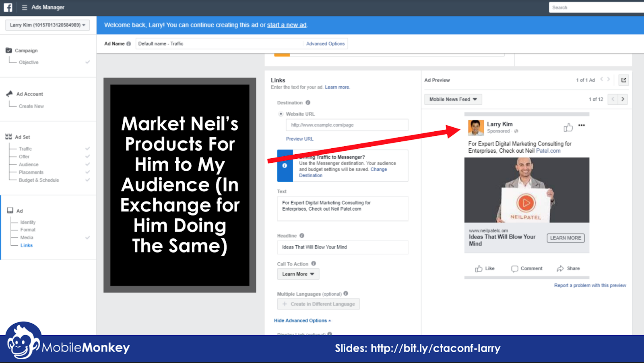Open the ad preview in a new window
This screenshot has height=363, width=644.
pyautogui.click(x=623, y=80)
